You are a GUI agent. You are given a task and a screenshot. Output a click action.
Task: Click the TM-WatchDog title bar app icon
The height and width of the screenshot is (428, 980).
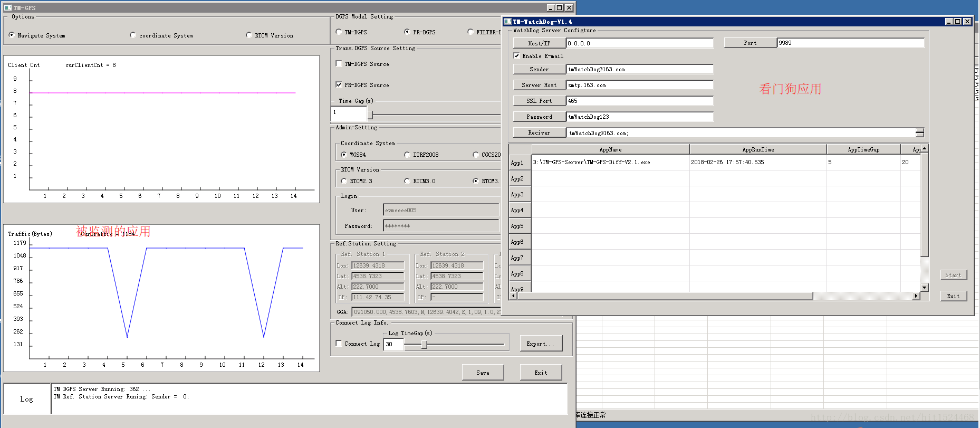(x=508, y=22)
